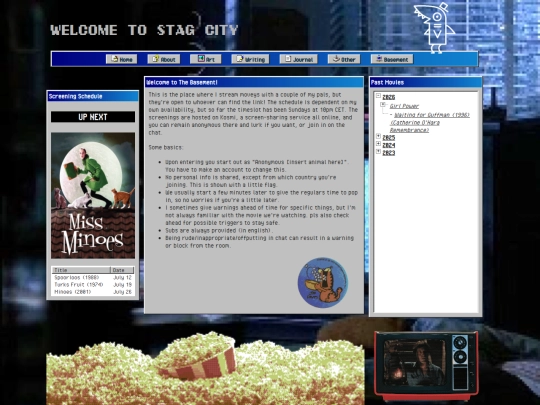The image size is (540, 405).
Task: Select the Turks Fruit (1974) row title
Action: tap(79, 284)
